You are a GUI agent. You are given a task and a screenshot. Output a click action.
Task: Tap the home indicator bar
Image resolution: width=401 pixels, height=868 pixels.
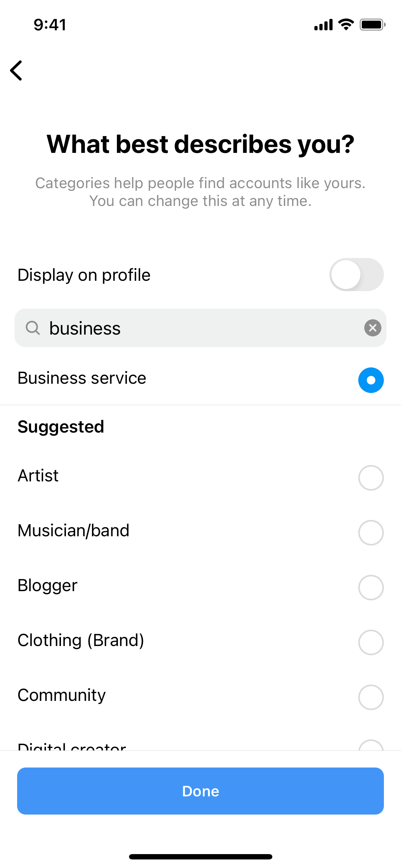200,857
